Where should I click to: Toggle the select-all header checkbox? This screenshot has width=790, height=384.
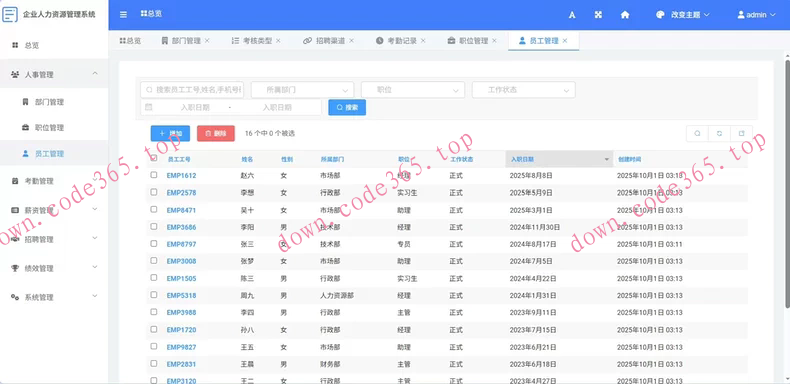tap(154, 158)
